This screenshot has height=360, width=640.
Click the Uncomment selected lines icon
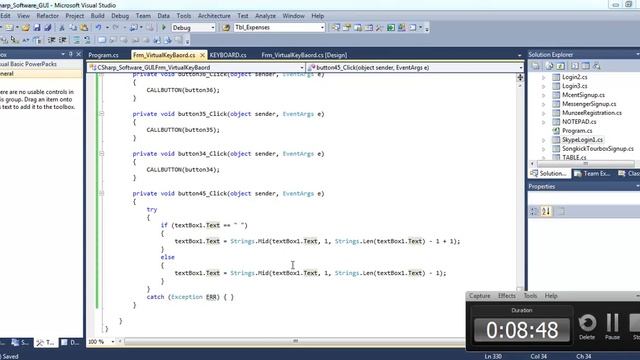(x=87, y=40)
